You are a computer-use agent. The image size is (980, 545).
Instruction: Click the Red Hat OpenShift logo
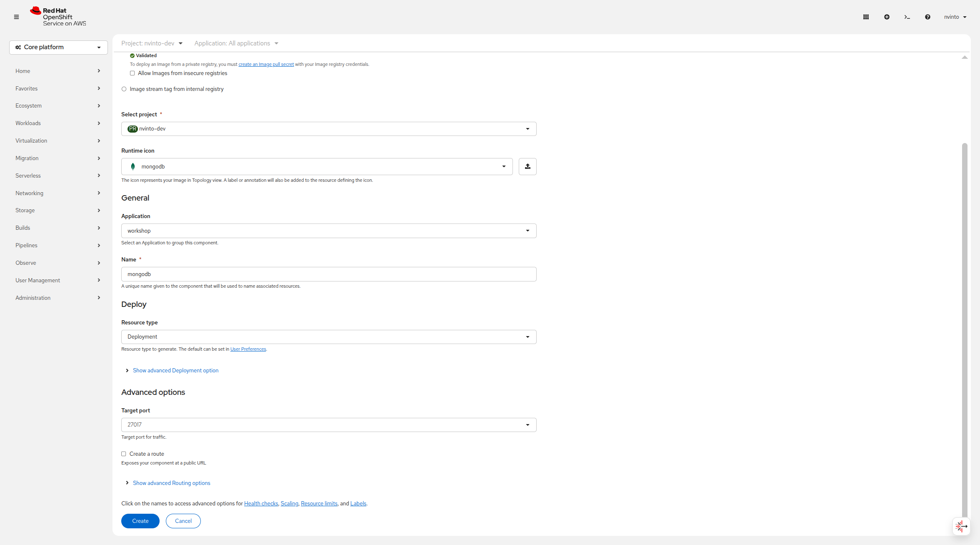coord(58,17)
